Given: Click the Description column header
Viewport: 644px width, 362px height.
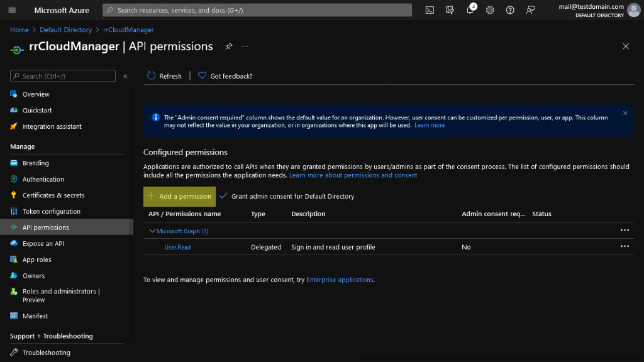Looking at the screenshot, I should pos(308,214).
